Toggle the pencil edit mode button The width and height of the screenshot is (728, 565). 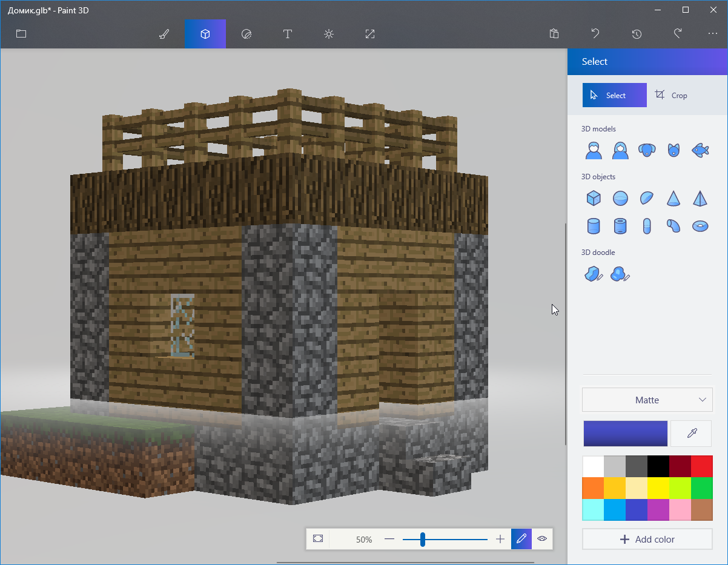tap(521, 538)
